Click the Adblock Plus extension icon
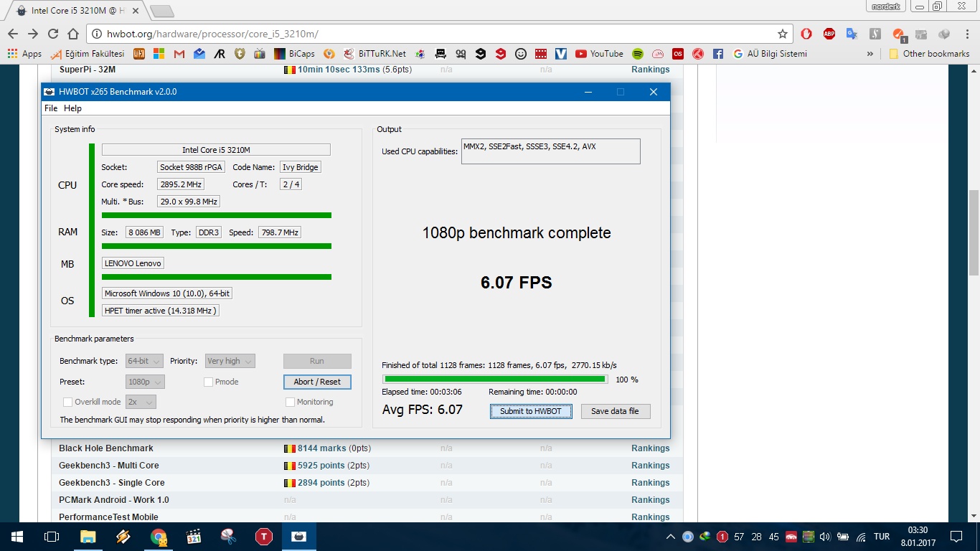This screenshot has height=551, width=980. point(829,34)
